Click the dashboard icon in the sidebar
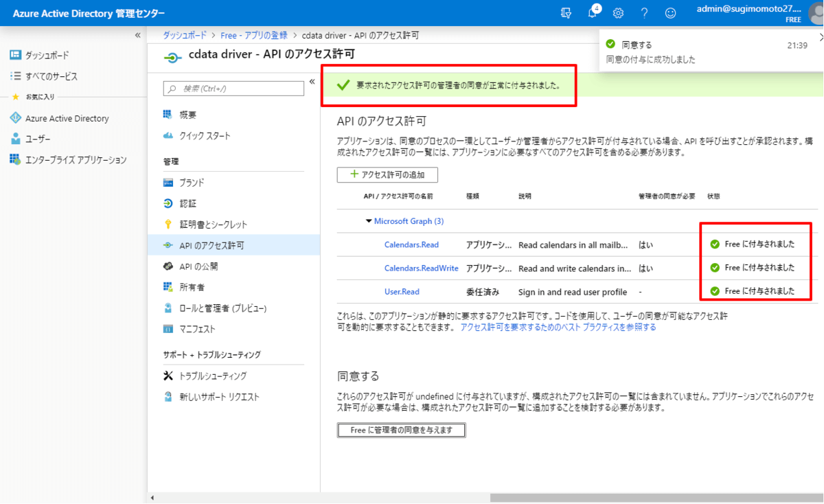The height and width of the screenshot is (504, 824). click(16, 55)
